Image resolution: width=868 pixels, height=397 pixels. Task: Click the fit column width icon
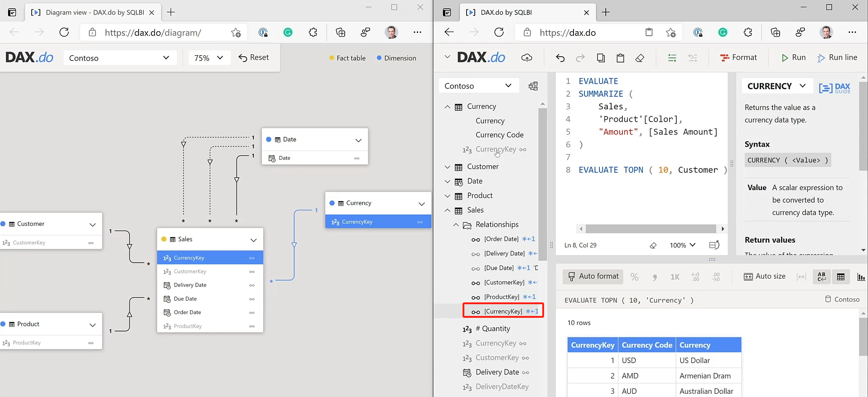point(801,277)
